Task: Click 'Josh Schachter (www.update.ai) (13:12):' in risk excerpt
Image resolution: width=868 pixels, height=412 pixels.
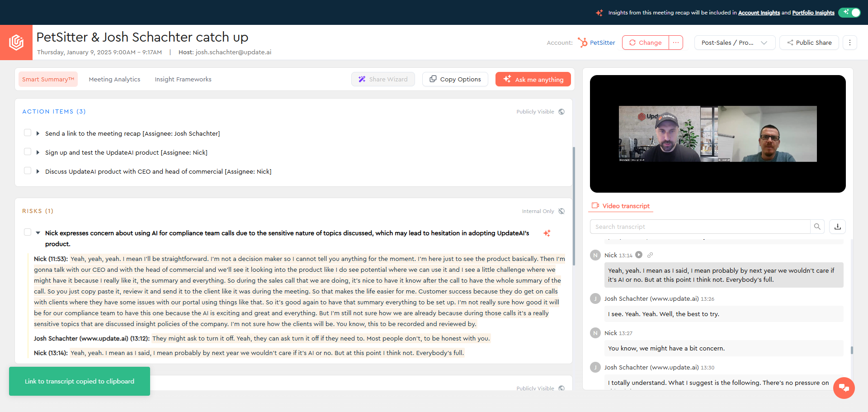Action: click(x=92, y=338)
